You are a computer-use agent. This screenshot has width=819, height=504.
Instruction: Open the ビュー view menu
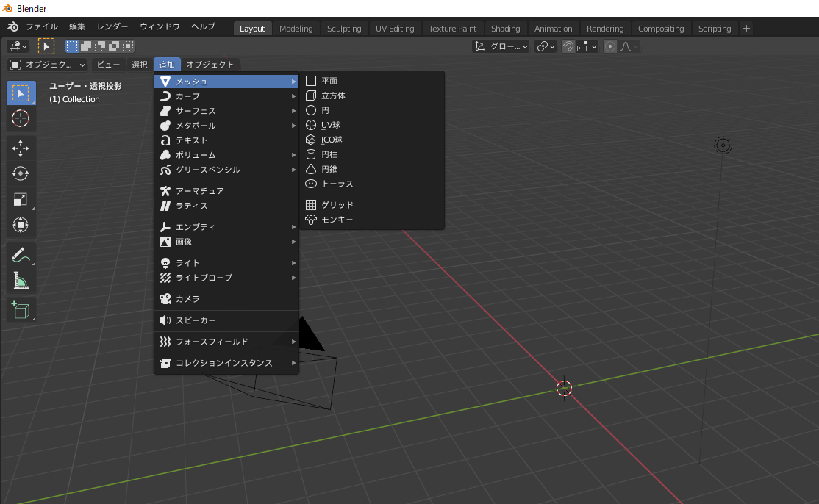pos(109,65)
